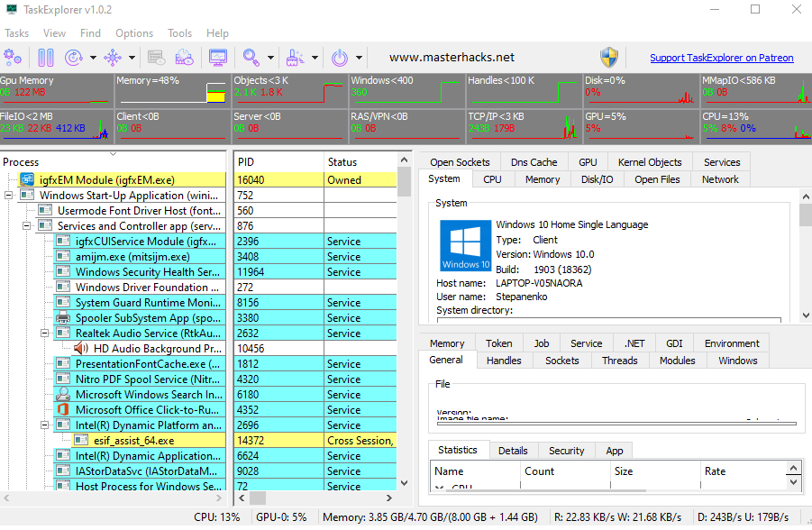Sort by the Status column header
The width and height of the screenshot is (812, 530).
click(x=360, y=161)
